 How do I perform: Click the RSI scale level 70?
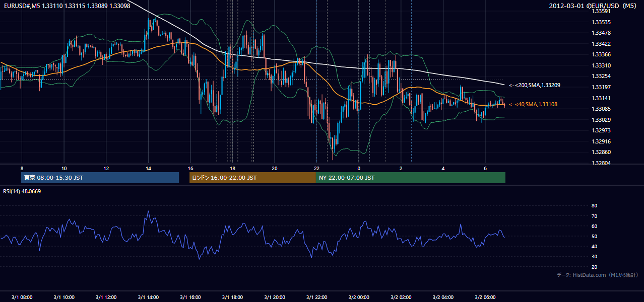[595, 216]
